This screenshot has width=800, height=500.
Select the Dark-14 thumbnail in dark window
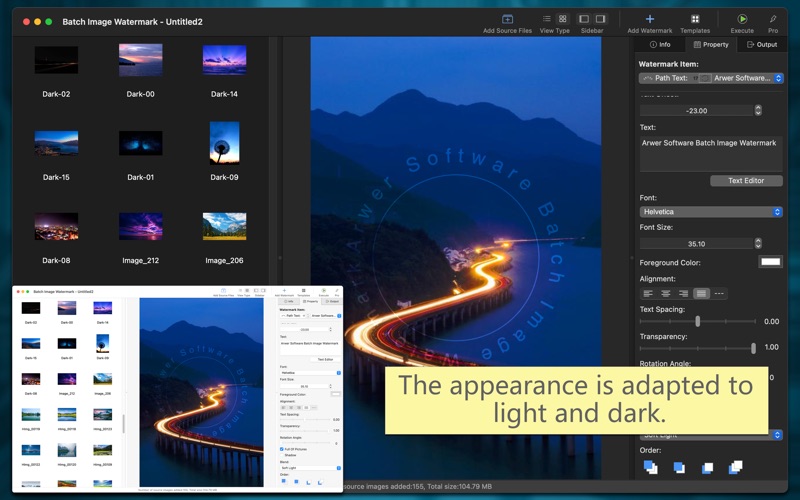point(224,60)
